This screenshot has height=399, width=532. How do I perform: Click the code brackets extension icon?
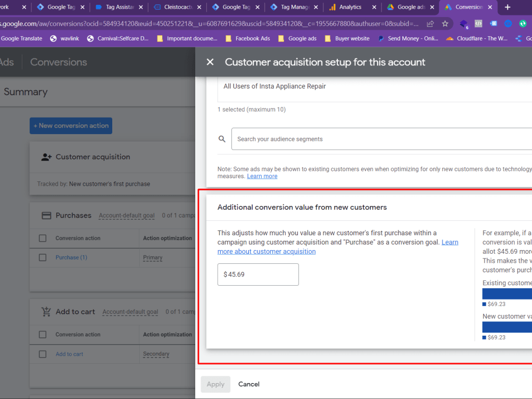pyautogui.click(x=478, y=23)
